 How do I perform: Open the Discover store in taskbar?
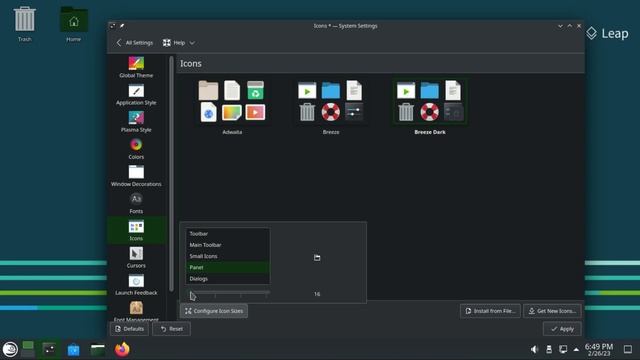tap(73, 349)
